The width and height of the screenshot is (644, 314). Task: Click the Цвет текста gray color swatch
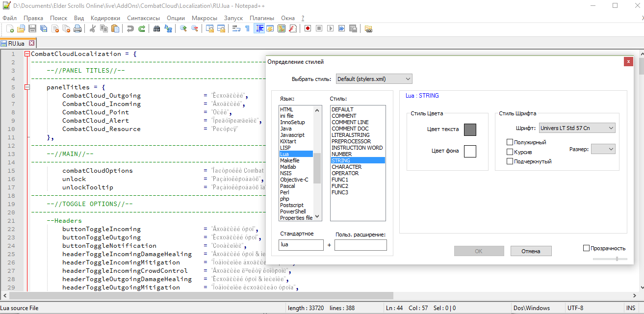[470, 130]
